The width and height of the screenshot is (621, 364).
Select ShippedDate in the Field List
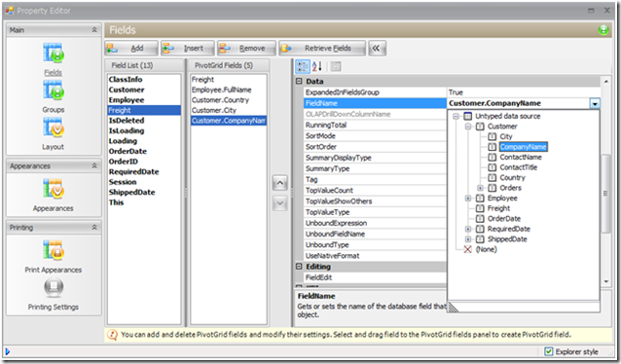[x=144, y=192]
